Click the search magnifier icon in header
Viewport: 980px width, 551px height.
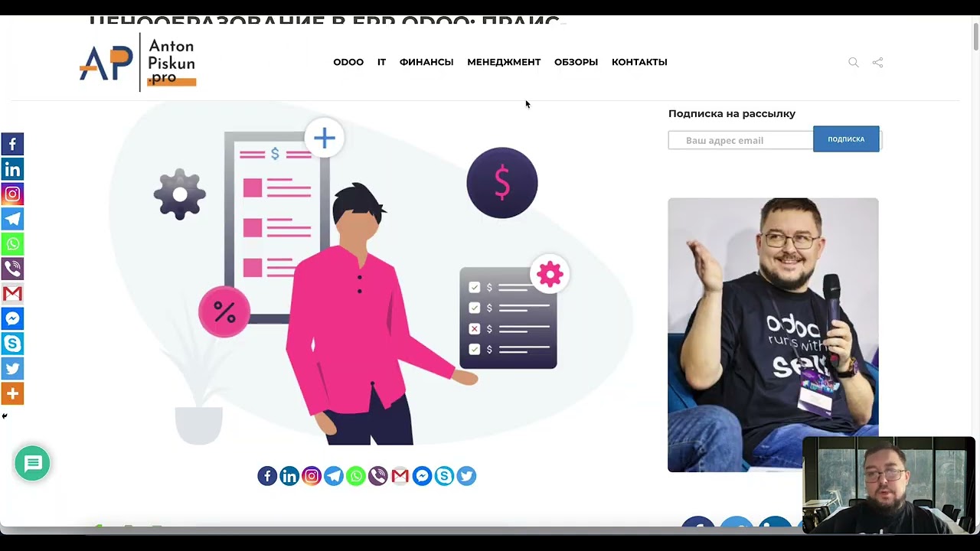(854, 62)
